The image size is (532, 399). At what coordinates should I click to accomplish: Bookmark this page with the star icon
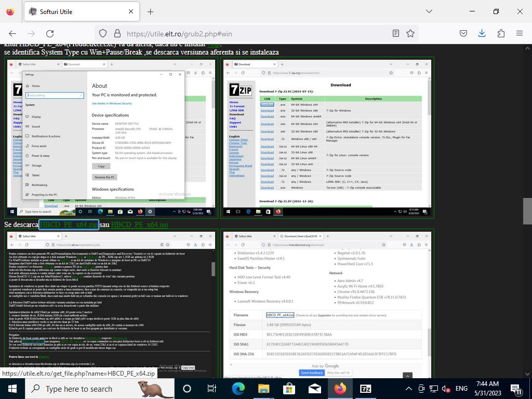[x=410, y=33]
